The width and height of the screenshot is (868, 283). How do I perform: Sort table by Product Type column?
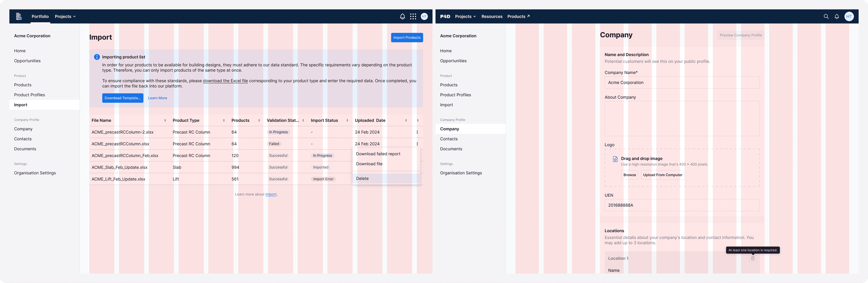224,120
